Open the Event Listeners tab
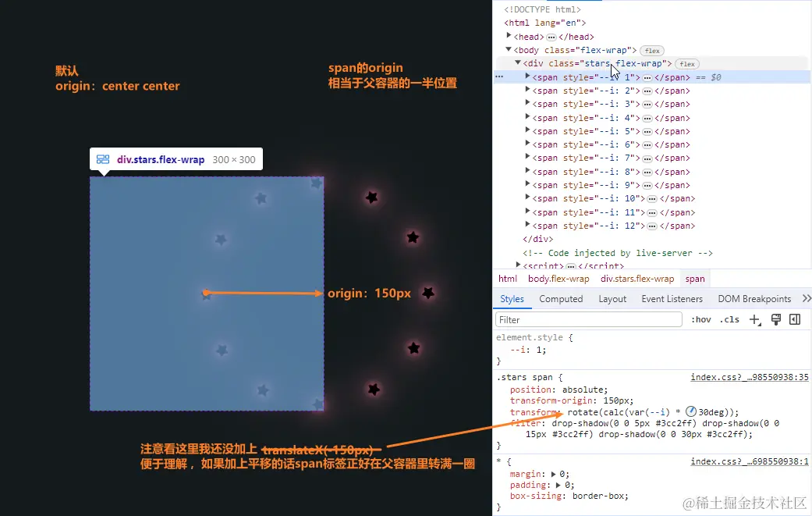This screenshot has width=812, height=516. (672, 299)
